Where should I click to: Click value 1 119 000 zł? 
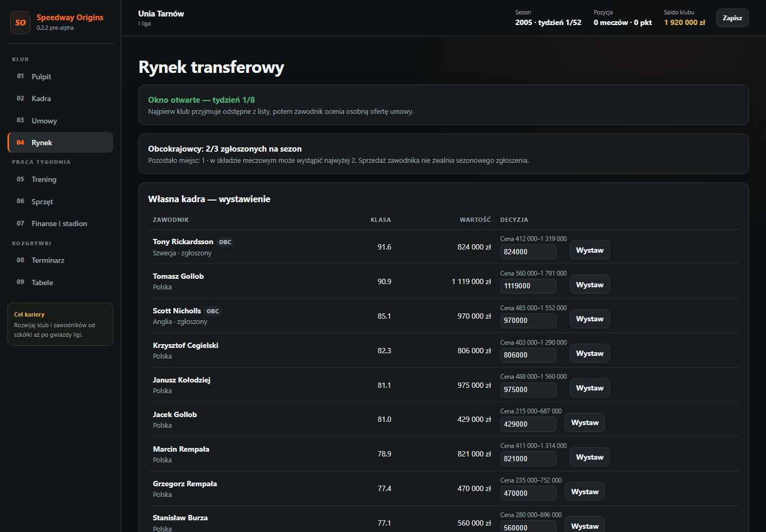pos(471,281)
